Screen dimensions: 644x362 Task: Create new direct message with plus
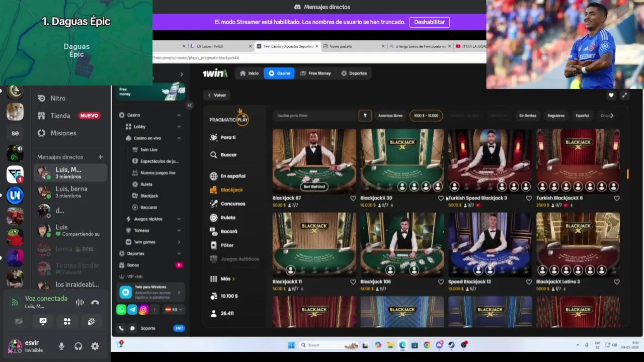click(100, 157)
